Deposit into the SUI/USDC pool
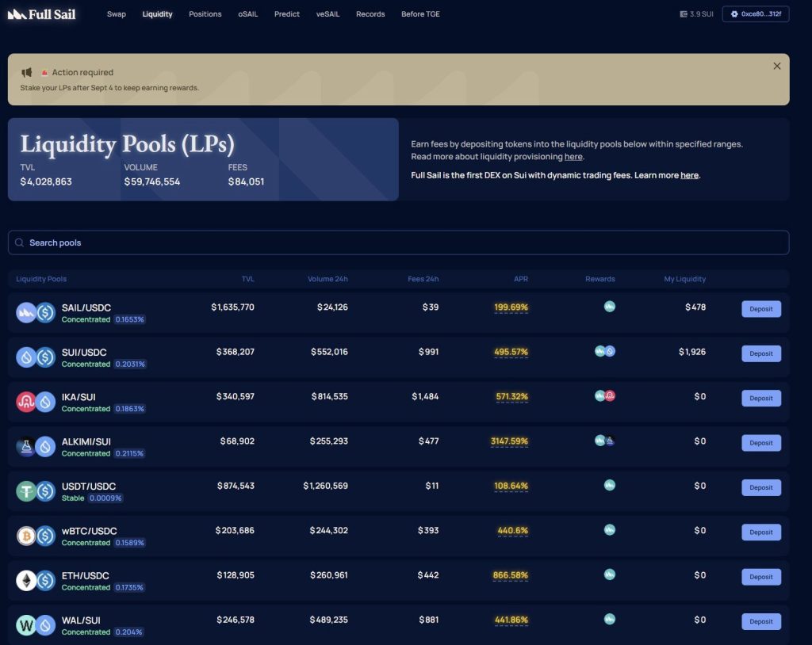This screenshot has height=645, width=812. [x=760, y=353]
